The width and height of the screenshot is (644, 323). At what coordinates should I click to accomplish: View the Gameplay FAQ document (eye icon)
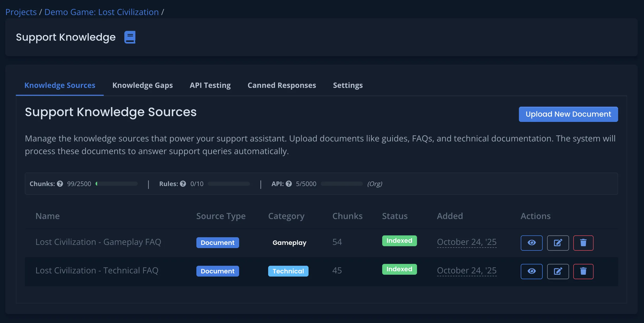pos(531,243)
